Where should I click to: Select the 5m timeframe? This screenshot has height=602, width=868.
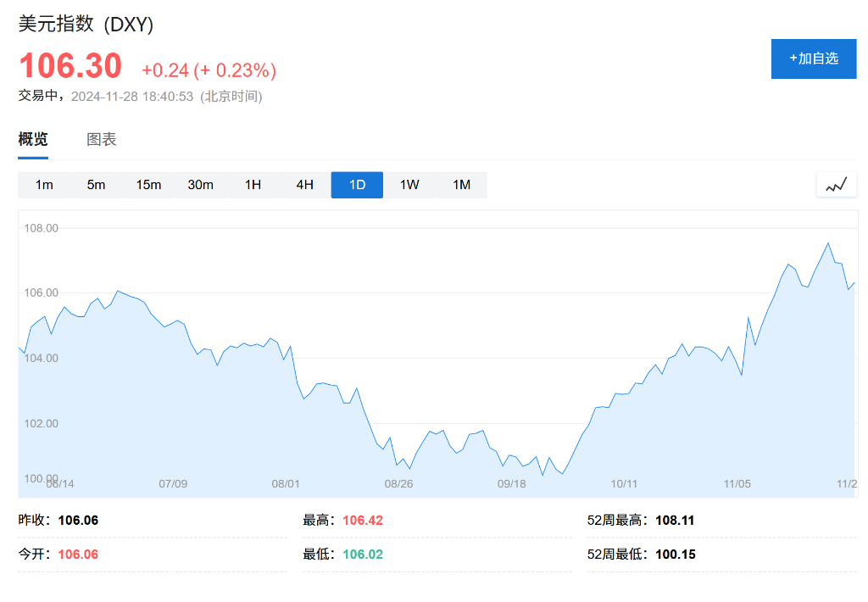[x=96, y=185]
